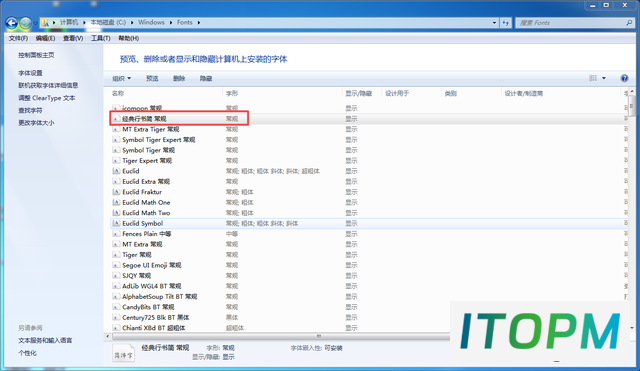Image resolution: width=640 pixels, height=371 pixels.
Task: Open 控制面板主页 link
Action: [36, 55]
